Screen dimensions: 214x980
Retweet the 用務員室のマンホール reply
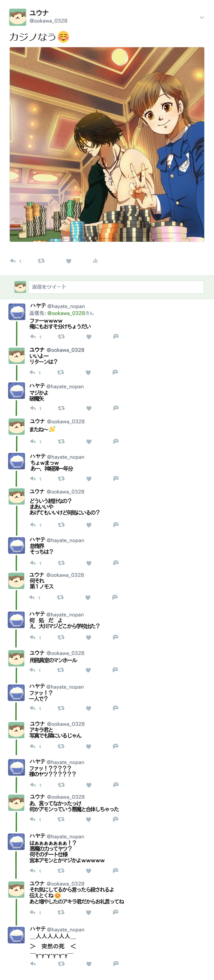60,670
